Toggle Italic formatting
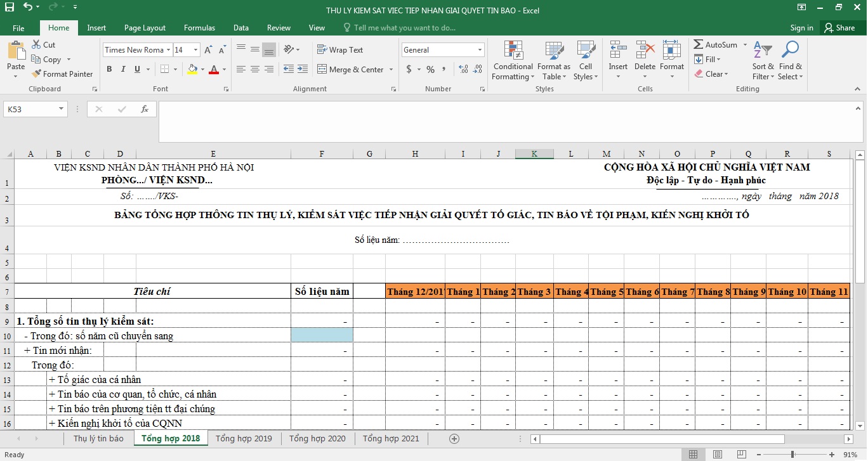The width and height of the screenshot is (868, 461). pos(124,69)
